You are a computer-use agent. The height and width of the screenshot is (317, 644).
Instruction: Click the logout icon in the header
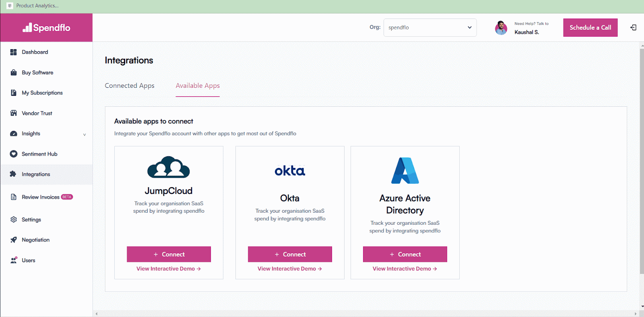[x=633, y=27]
